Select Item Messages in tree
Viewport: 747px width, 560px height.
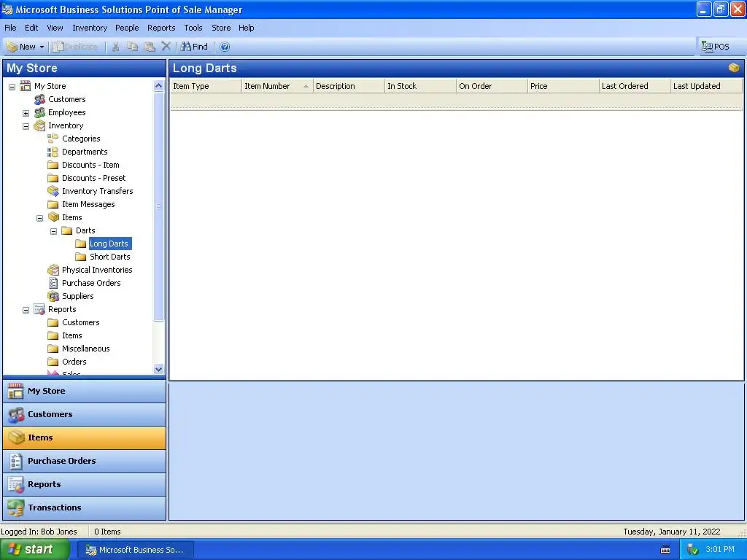pos(88,204)
